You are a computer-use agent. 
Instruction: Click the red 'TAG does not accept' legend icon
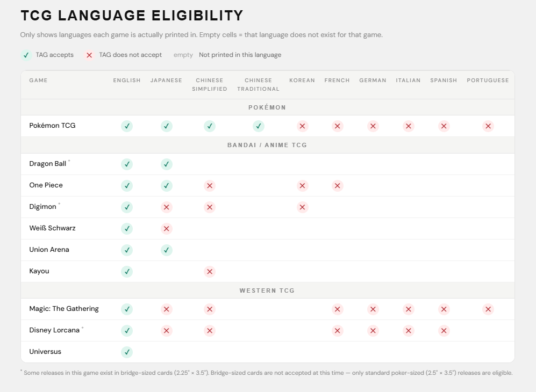point(89,55)
